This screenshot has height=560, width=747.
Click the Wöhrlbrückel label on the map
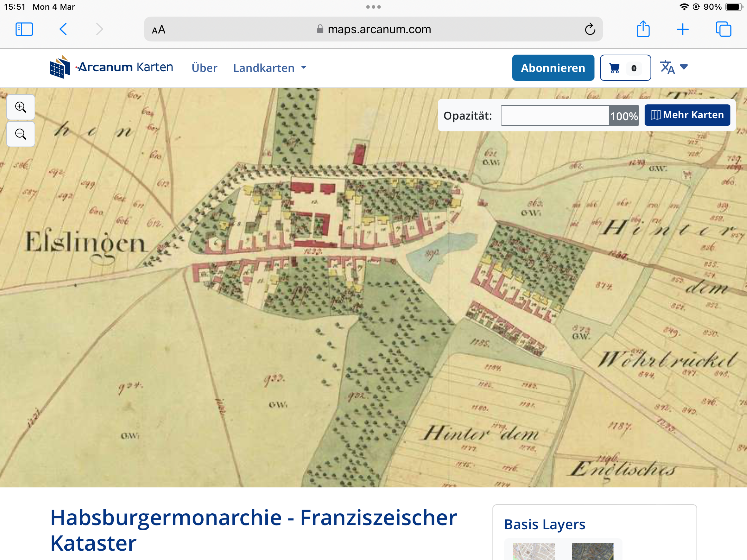[x=667, y=360]
